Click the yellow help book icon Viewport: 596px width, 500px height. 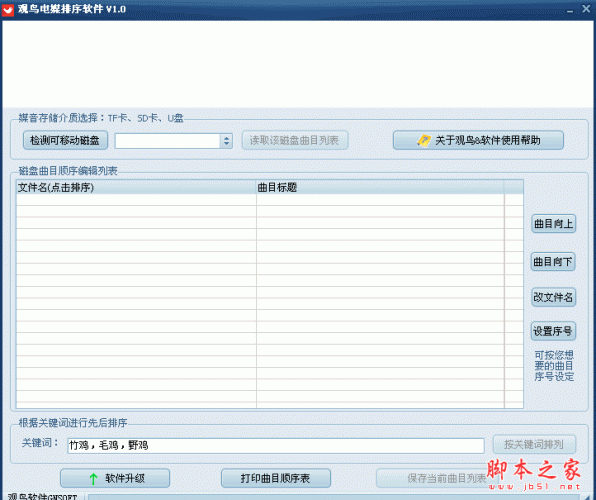424,140
